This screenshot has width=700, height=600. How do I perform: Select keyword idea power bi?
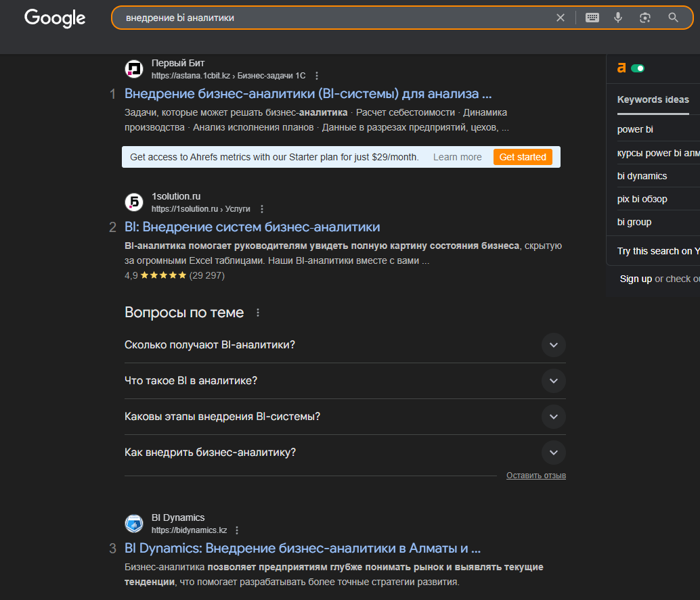pyautogui.click(x=635, y=129)
